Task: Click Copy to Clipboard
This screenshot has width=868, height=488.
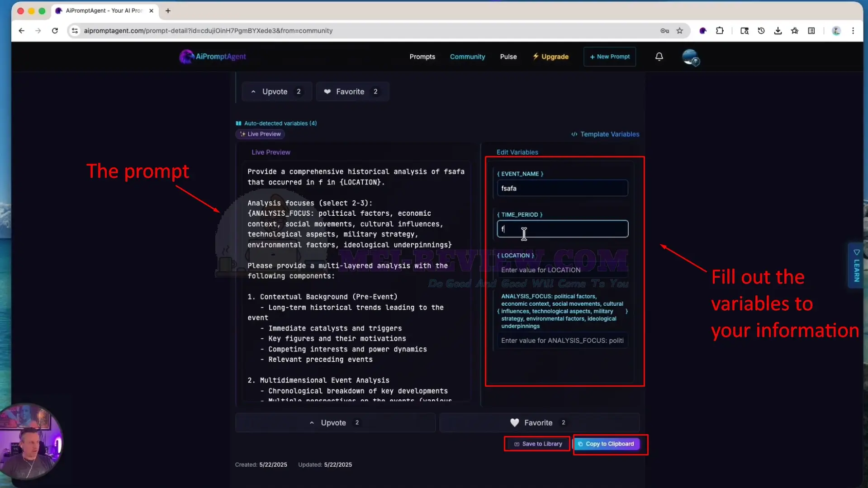Action: 606,444
